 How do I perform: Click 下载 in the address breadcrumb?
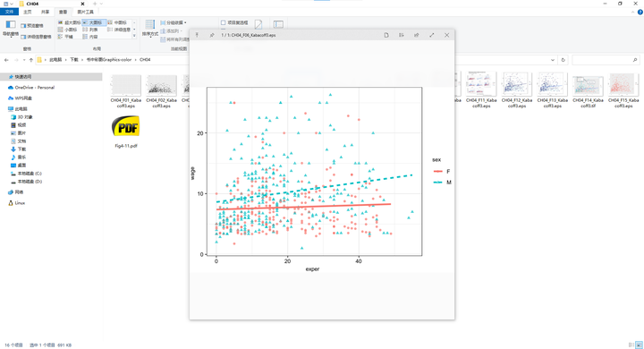click(74, 60)
